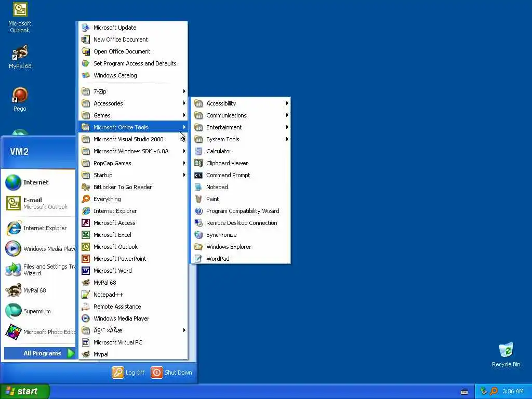Launch Command Prompt
532x399 pixels.
pos(241,175)
